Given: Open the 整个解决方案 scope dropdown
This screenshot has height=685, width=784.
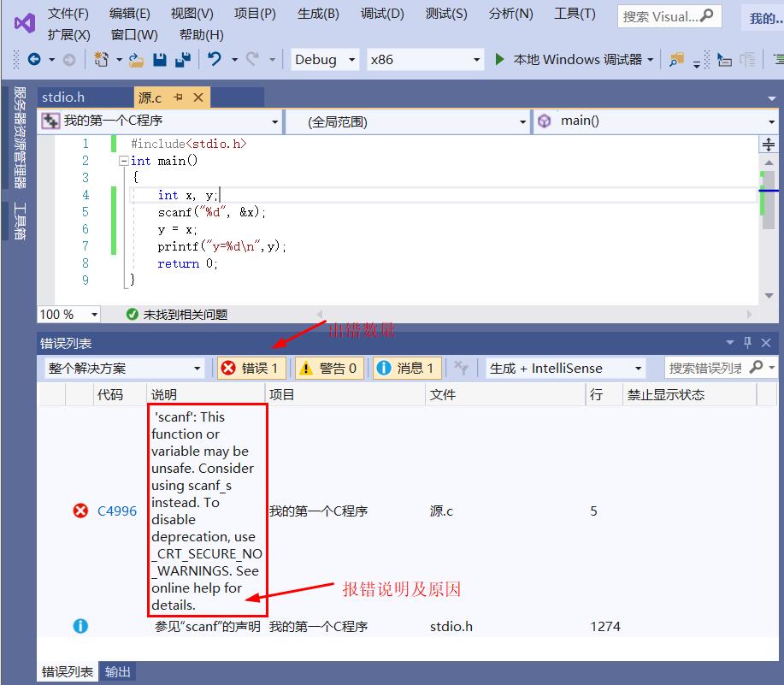Looking at the screenshot, I should pyautogui.click(x=125, y=369).
